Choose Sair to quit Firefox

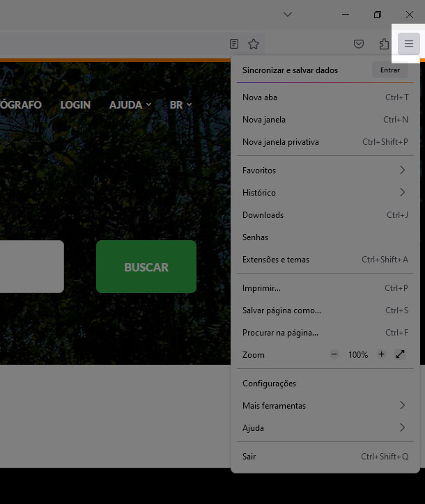point(325,457)
